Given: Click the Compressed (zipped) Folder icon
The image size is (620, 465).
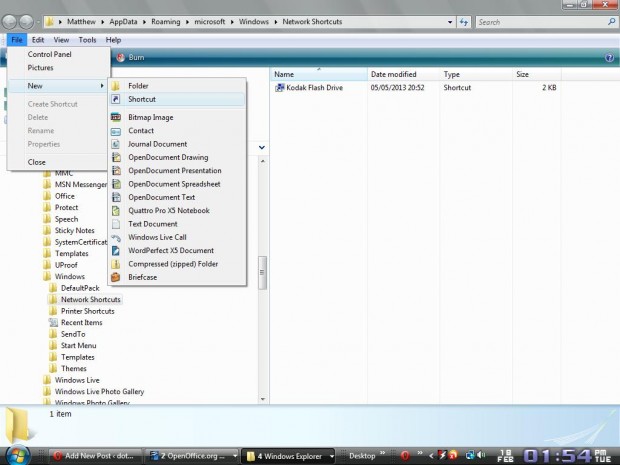Looking at the screenshot, I should point(117,264).
